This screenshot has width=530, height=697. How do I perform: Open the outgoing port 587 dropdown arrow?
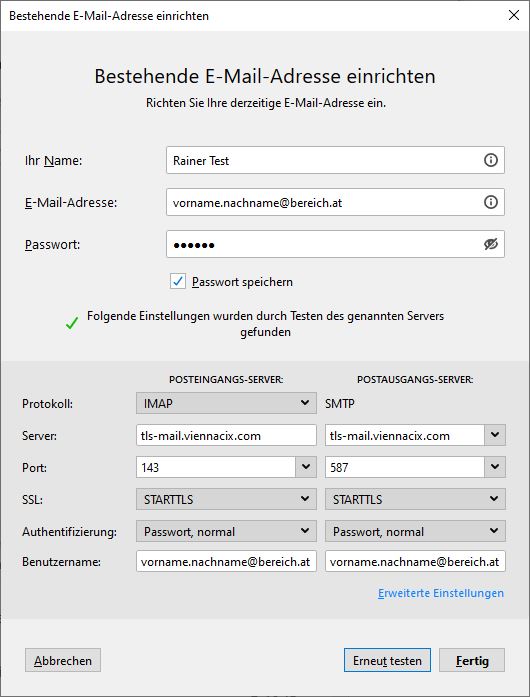(495, 467)
